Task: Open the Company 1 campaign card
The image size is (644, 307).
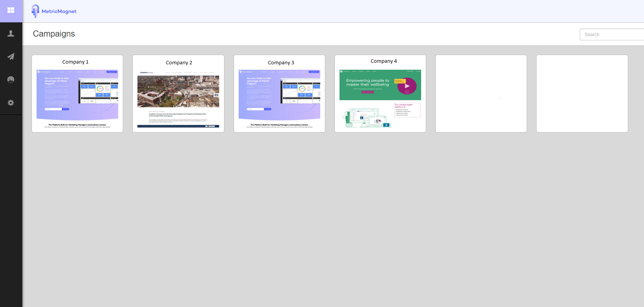Action: coord(77,94)
